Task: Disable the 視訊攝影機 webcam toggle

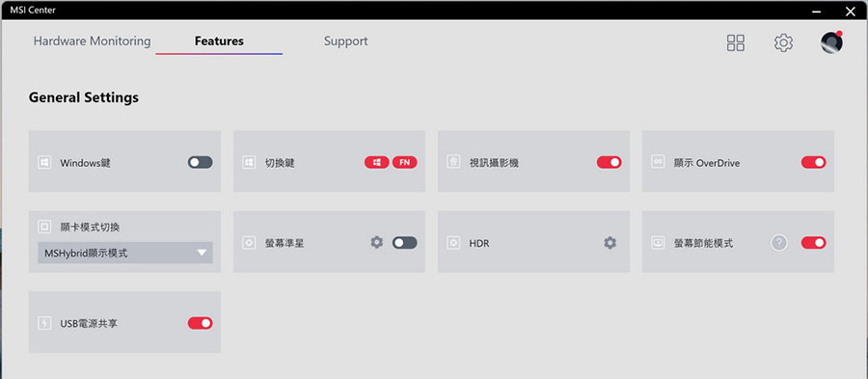Action: tap(609, 162)
